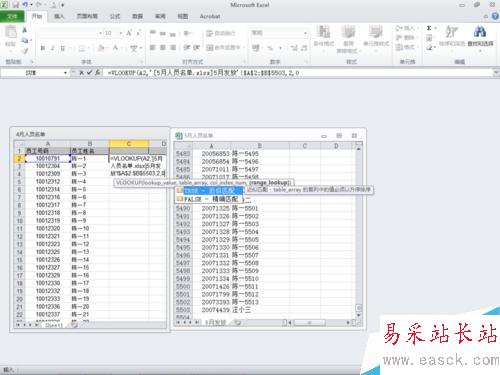Select TRUE - 近似匹配 autocomplete option
The width and height of the screenshot is (500, 375).
(x=210, y=191)
